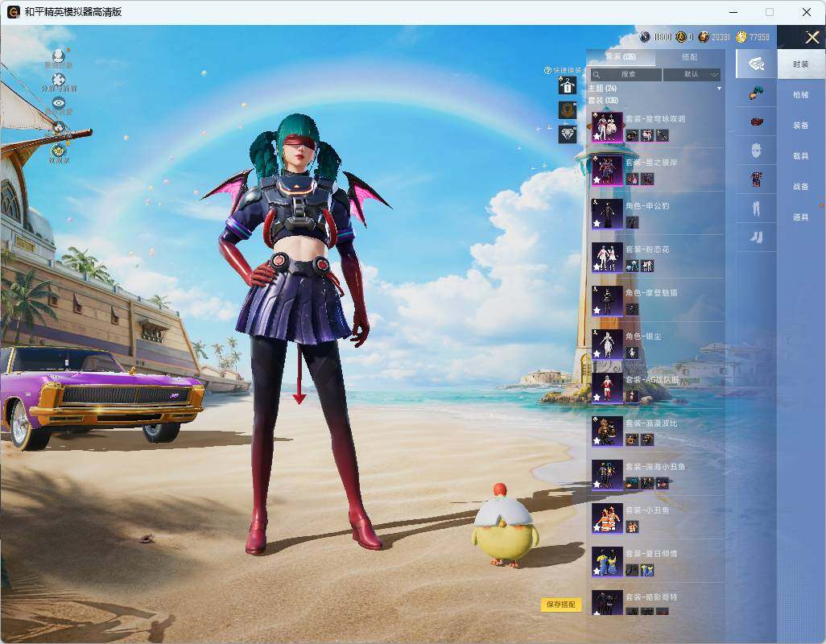Click the 角色-摩登魅猫 name text

[651, 293]
